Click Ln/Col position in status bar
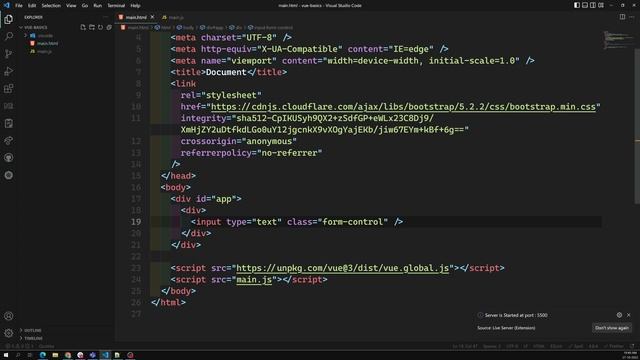This screenshot has height=360, width=640. 465,346
